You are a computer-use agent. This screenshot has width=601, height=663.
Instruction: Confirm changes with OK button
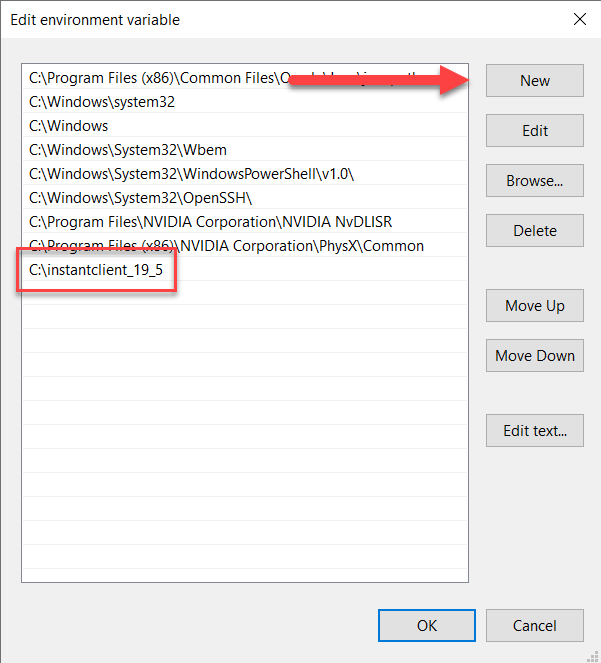427,626
